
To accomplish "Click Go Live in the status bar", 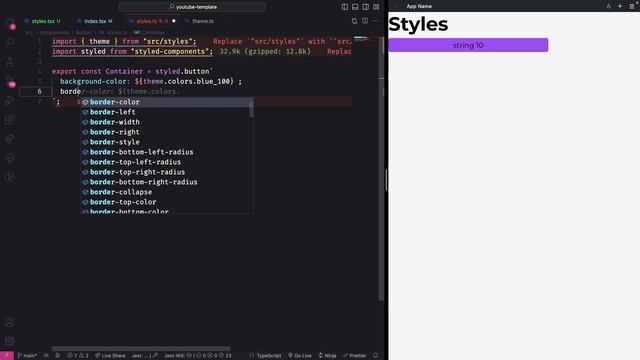I will click(x=300, y=356).
